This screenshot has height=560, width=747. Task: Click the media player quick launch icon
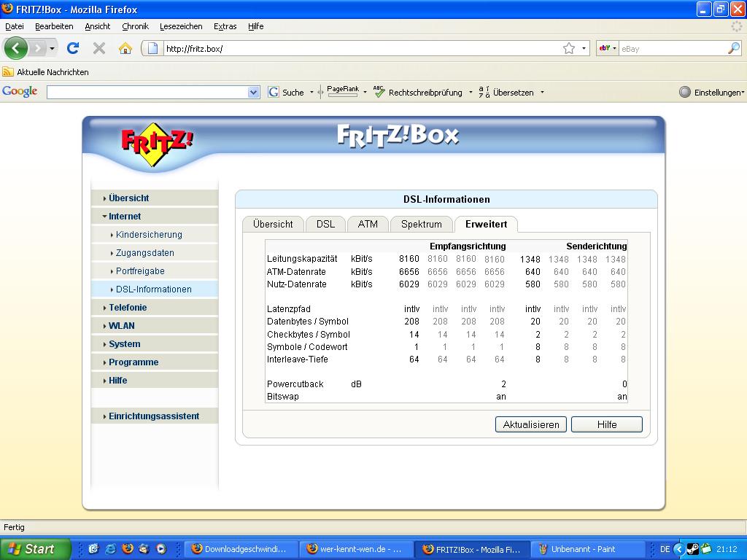(x=161, y=549)
